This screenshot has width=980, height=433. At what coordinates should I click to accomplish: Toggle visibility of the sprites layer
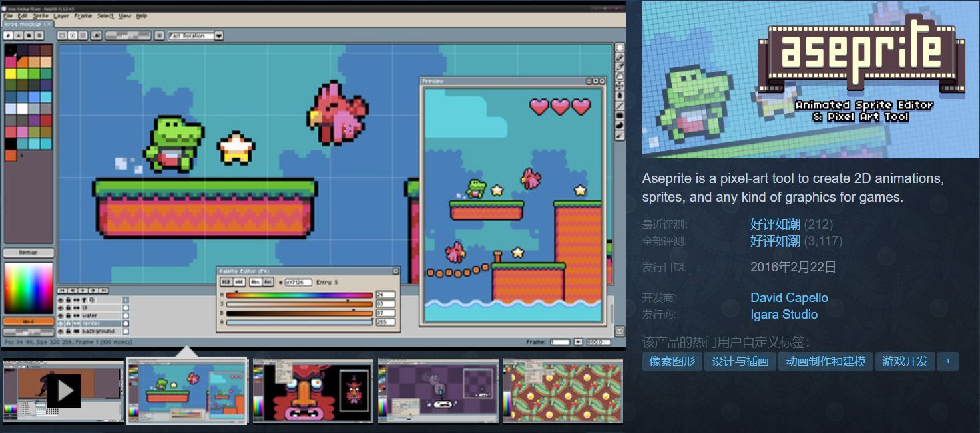pyautogui.click(x=61, y=323)
